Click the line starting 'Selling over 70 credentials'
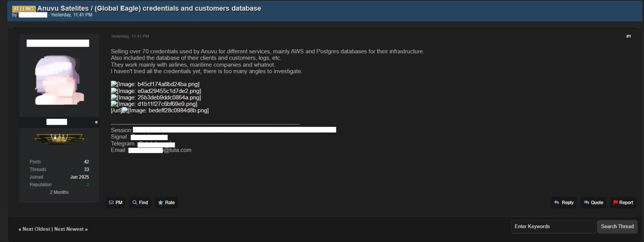This screenshot has width=644, height=242. pyautogui.click(x=267, y=51)
